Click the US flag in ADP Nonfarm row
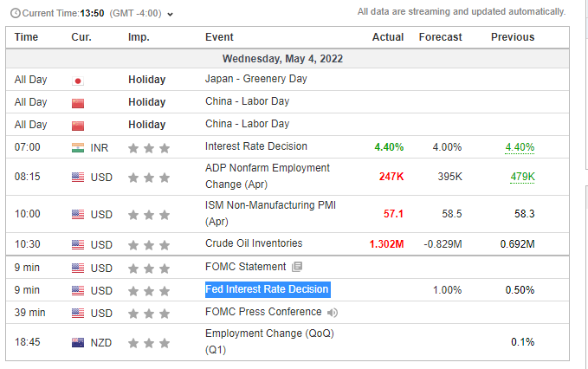This screenshot has height=369, width=588. tap(78, 177)
